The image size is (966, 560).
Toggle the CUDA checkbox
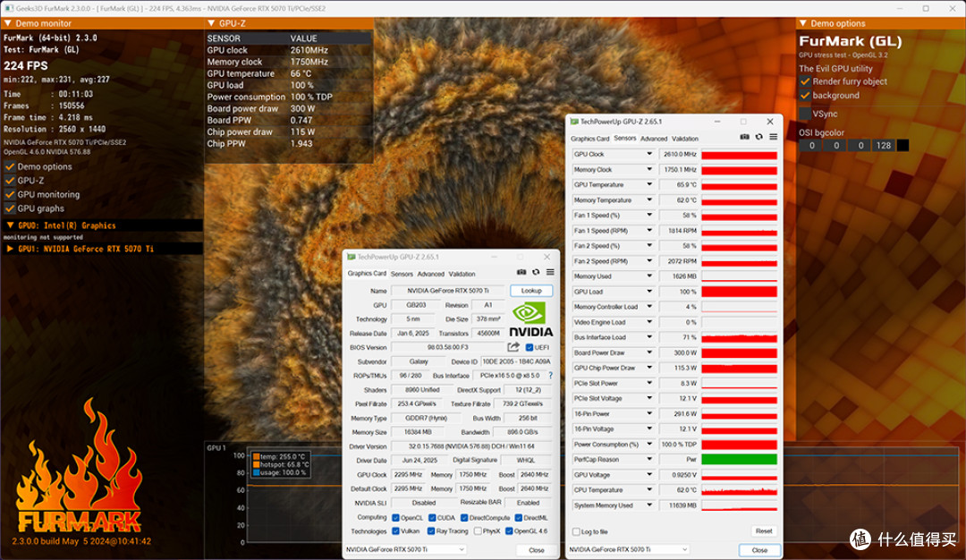tap(432, 517)
